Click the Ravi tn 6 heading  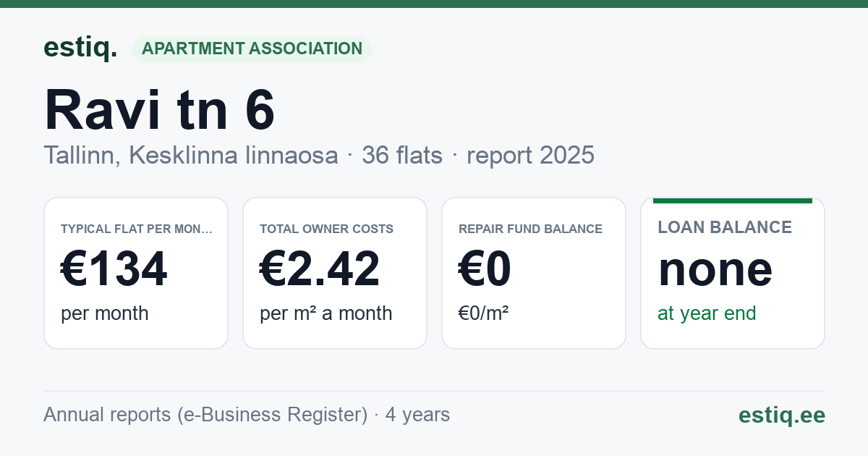point(159,110)
